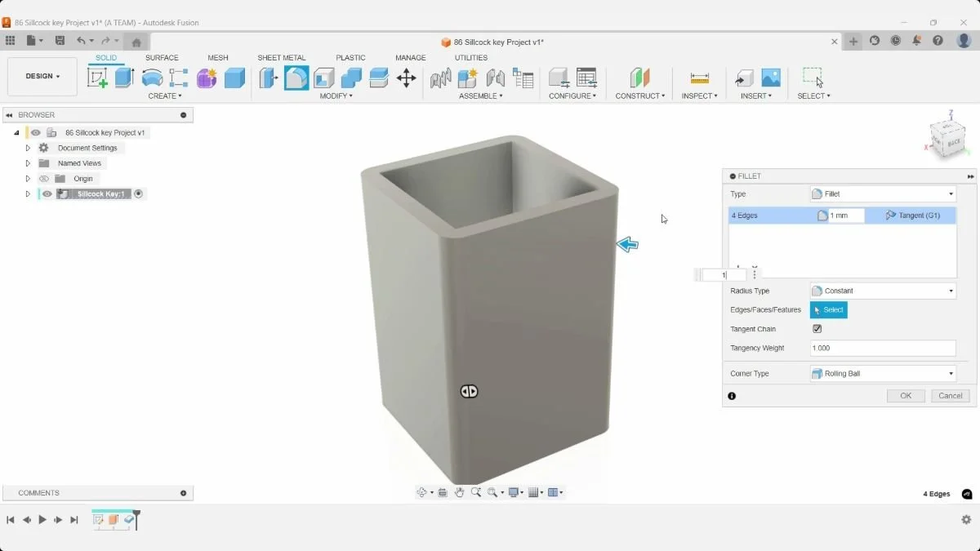Open the CONSTRUCT menu
980x551 pixels.
point(640,96)
